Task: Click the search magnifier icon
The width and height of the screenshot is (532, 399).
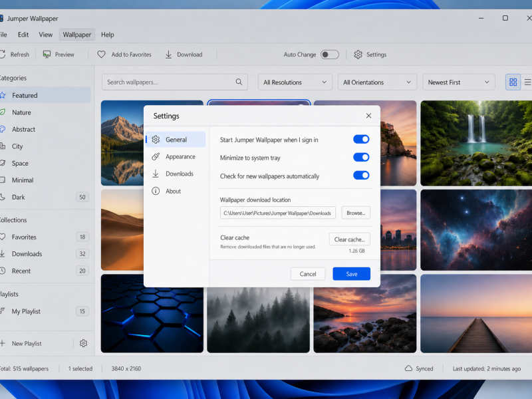Action: point(239,82)
